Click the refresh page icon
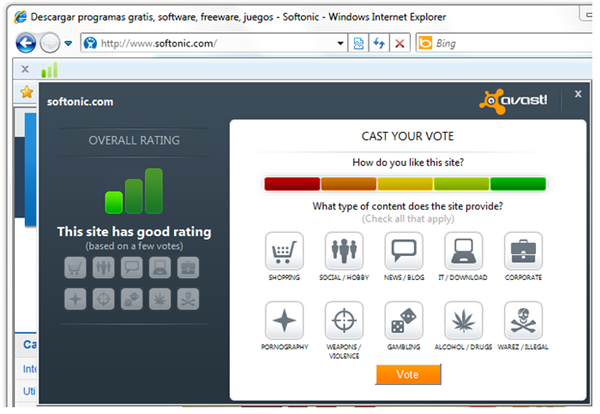Viewport: 600px width, 414px height. [379, 43]
